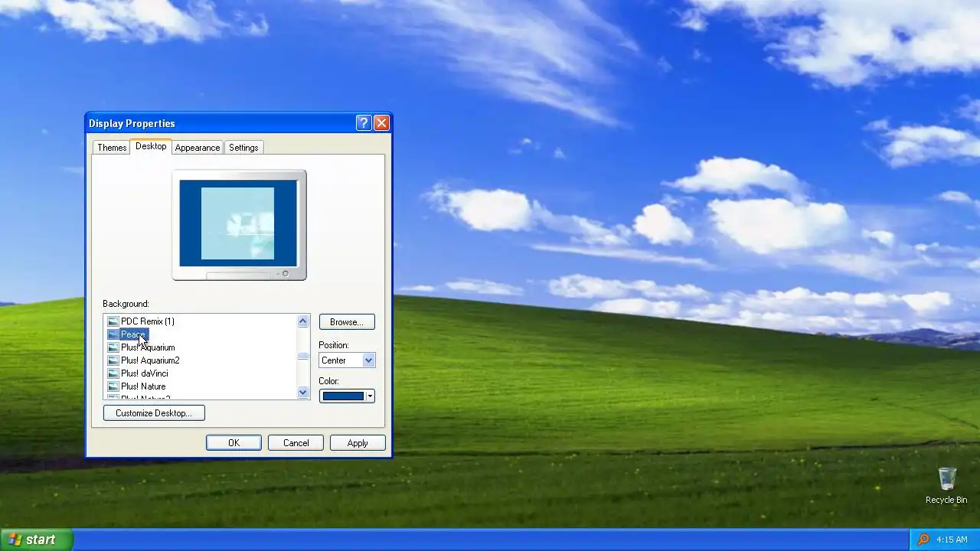This screenshot has height=551, width=980.
Task: Click the image icon beside Plus! daVinci
Action: point(113,373)
